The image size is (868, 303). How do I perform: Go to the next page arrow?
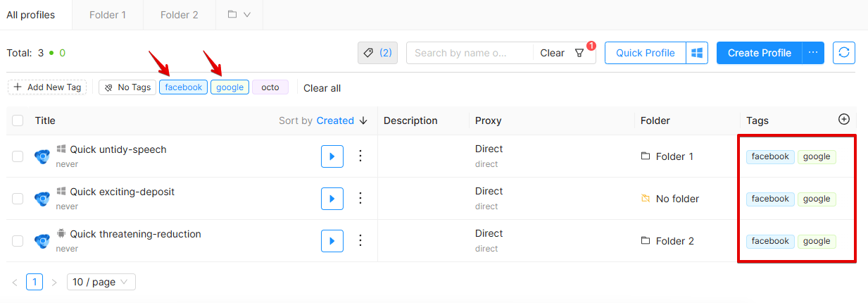pyautogui.click(x=54, y=282)
